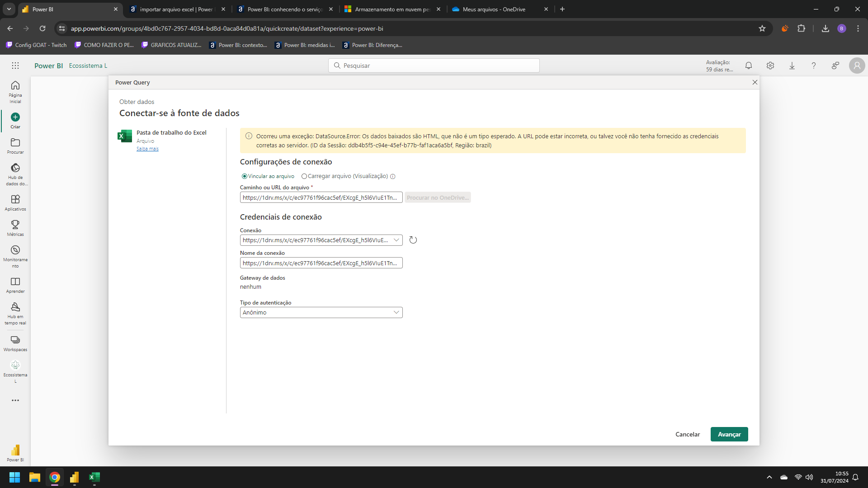Open Chrome tab search dropdown arrow
Viewport: 868px width, 488px height.
pos(9,9)
